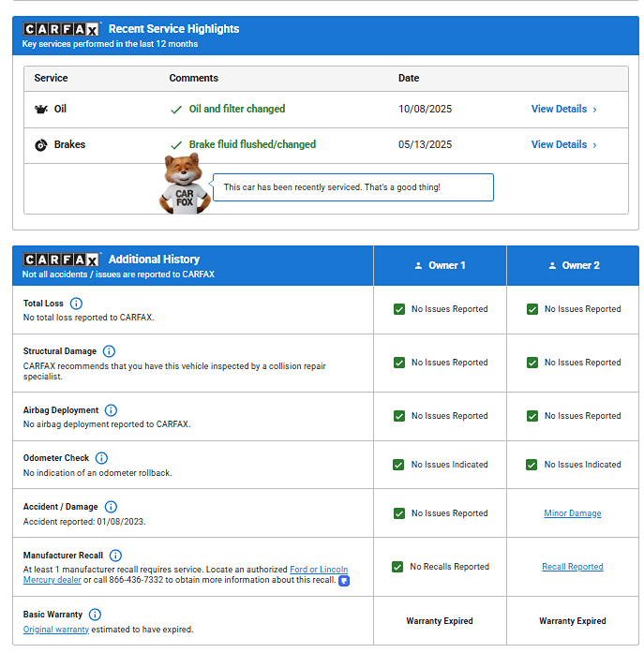Click the Basic Warranty info icon
Viewport: 644px width, 653px height.
point(95,615)
